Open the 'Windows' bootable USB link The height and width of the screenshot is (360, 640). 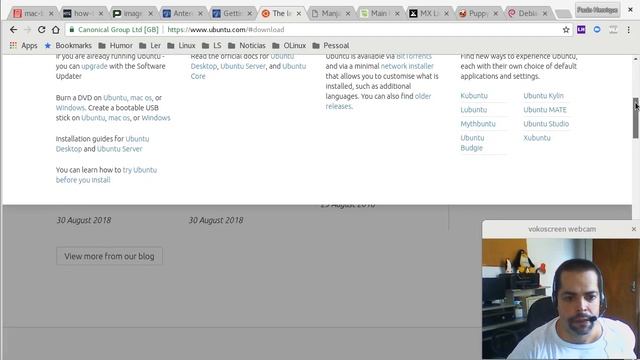tap(156, 118)
